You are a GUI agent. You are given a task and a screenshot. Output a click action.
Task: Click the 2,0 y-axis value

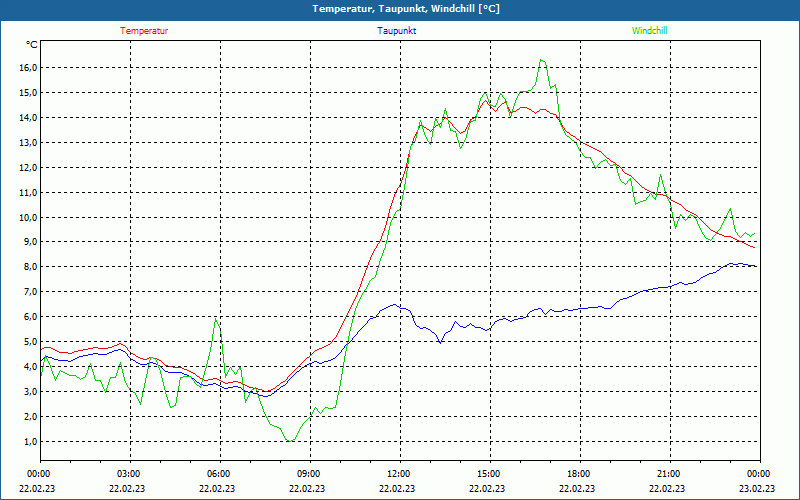pos(31,416)
